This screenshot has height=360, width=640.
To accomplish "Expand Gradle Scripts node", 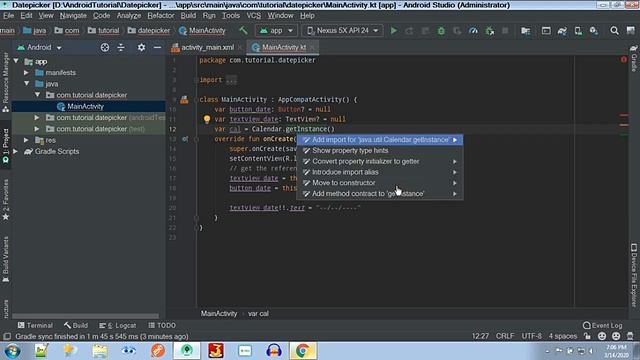I will [x=16, y=151].
